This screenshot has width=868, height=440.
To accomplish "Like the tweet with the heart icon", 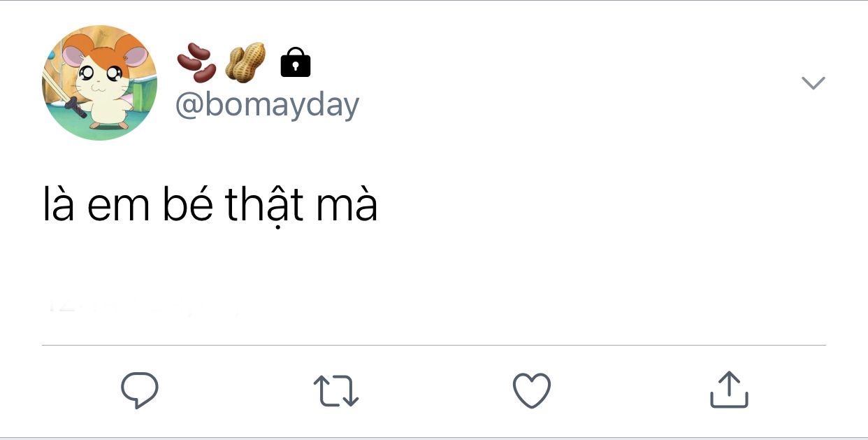I will click(532, 390).
